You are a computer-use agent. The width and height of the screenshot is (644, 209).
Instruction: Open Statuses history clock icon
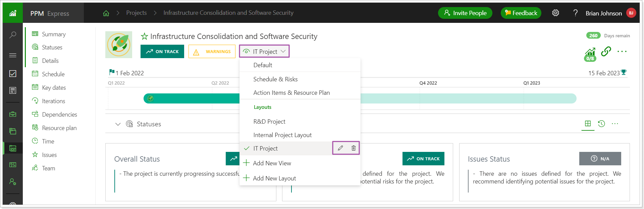[601, 124]
